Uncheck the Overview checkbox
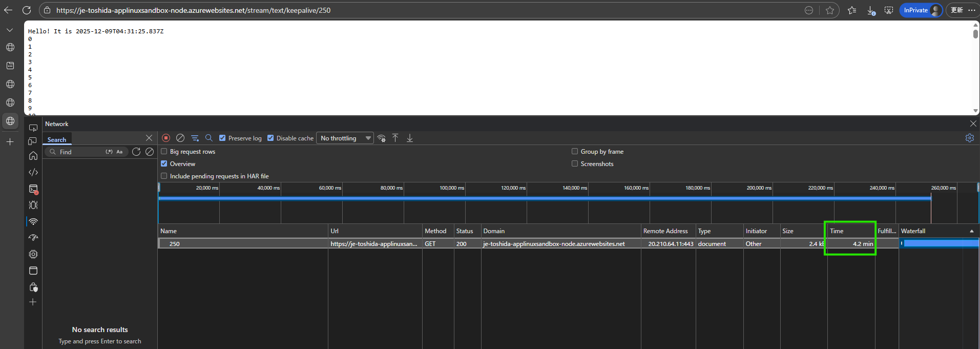 (164, 163)
